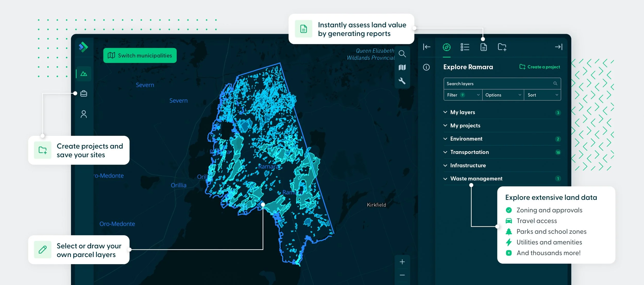Select the wrench tools icon

[402, 81]
